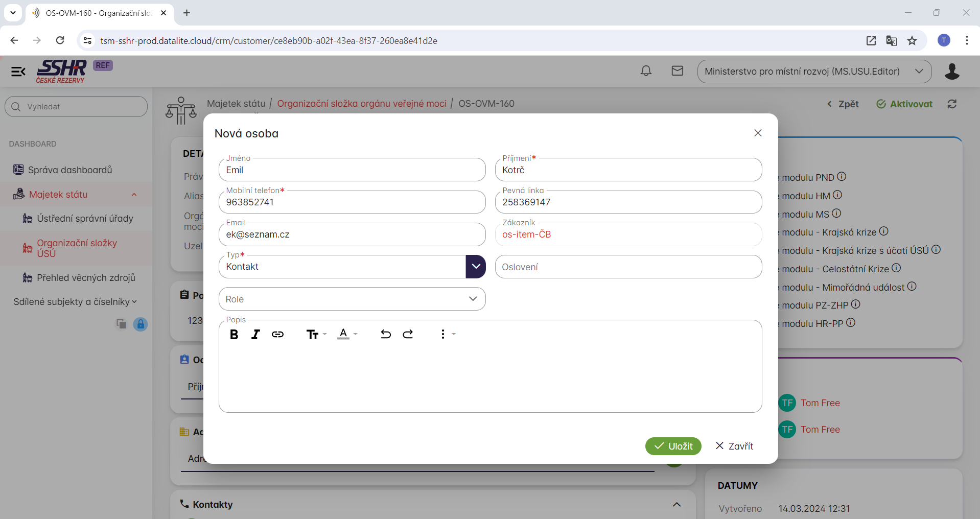Toggle bold formatting in Popis editor
Screen dimensions: 980x519
coord(234,335)
